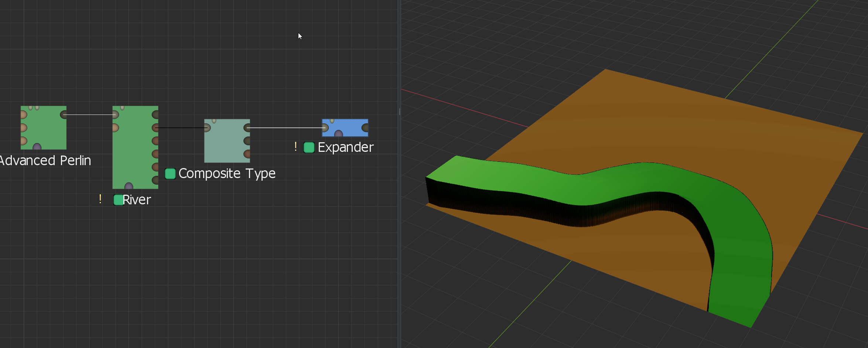Viewport: 868px width, 348px height.
Task: Select the Advanced Perlin node box
Action: tap(44, 127)
